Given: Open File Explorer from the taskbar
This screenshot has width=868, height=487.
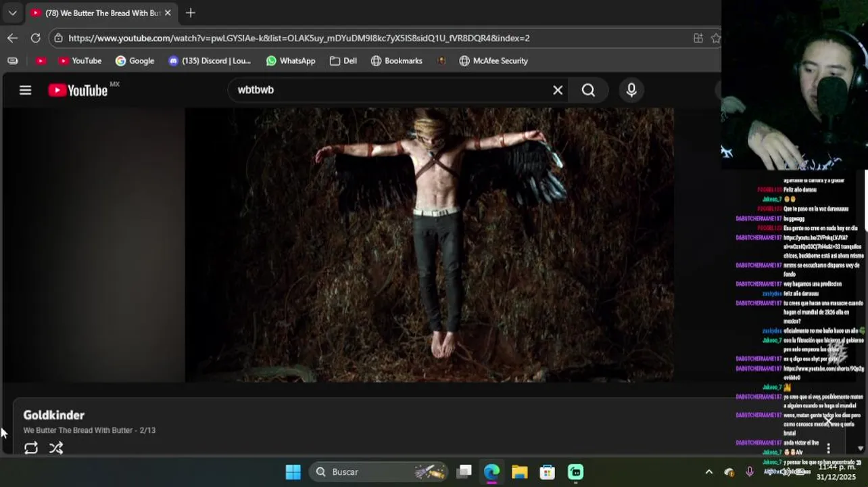Looking at the screenshot, I should coord(519,471).
